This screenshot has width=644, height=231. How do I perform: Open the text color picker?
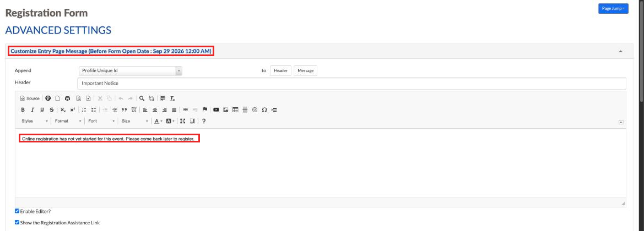pos(159,121)
